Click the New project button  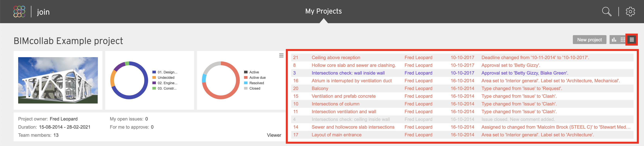(x=589, y=40)
